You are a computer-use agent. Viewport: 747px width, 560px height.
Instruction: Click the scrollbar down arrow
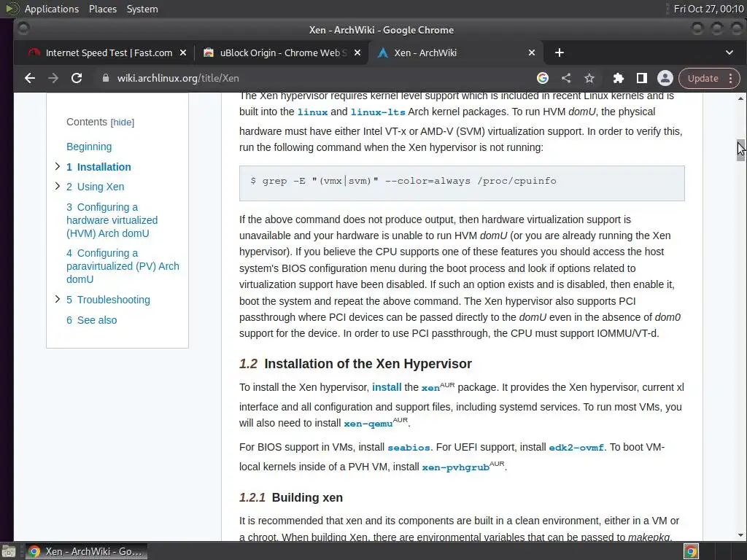pos(740,535)
